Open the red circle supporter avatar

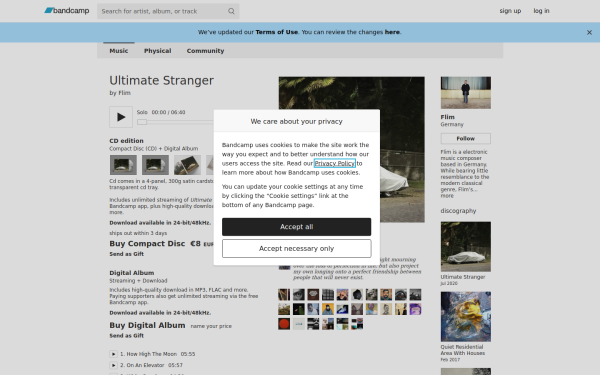(x=284, y=324)
